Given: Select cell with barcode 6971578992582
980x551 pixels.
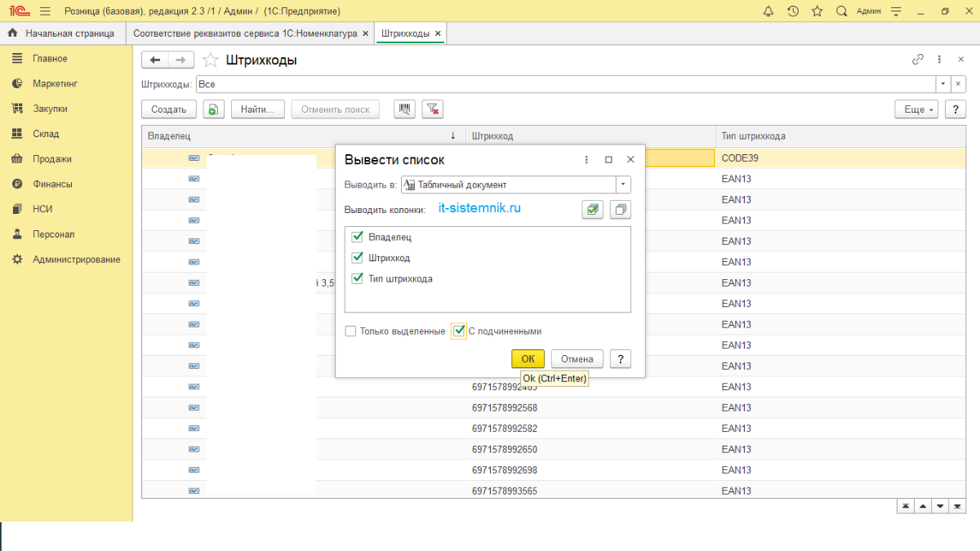Looking at the screenshot, I should [590, 429].
